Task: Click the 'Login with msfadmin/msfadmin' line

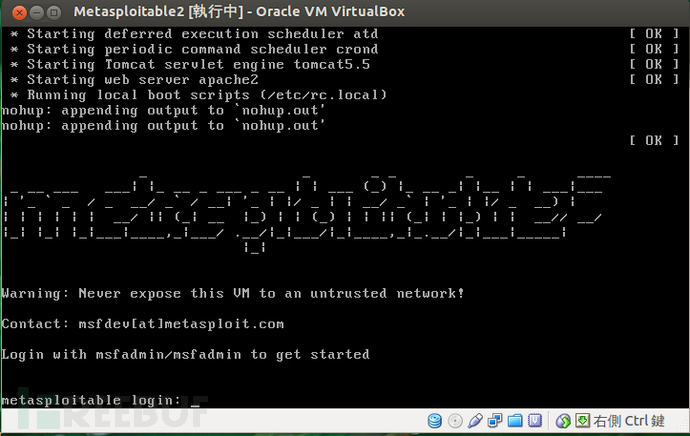Action: tap(185, 355)
